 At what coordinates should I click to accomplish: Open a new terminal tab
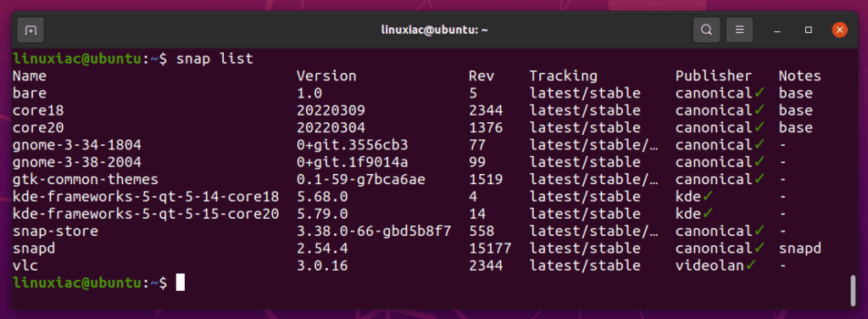pos(31,30)
